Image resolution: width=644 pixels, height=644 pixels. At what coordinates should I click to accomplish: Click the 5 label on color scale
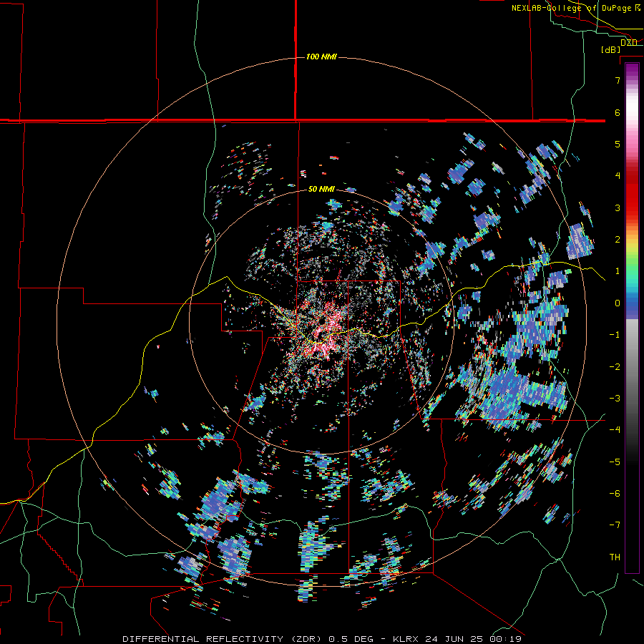(618, 144)
